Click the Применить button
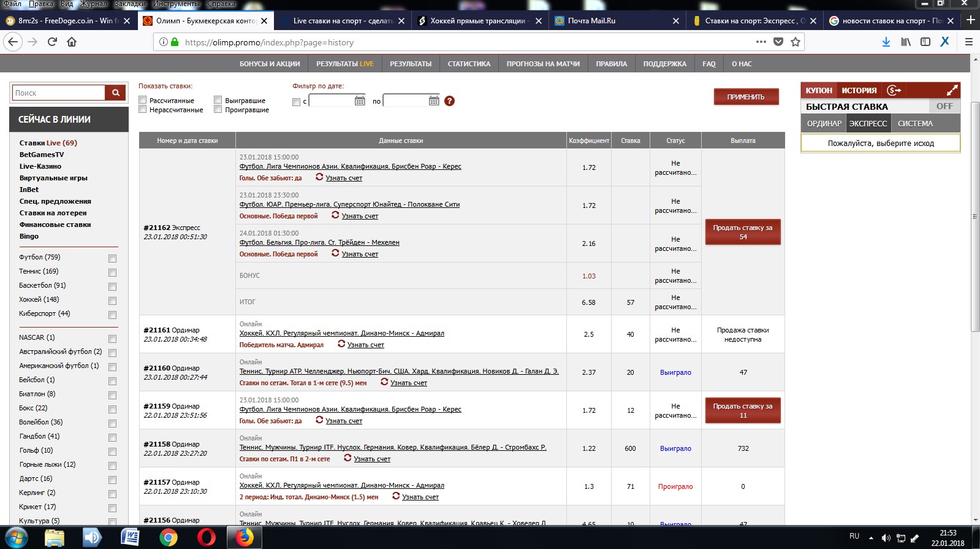Screen dimensions: 980x549 point(746,97)
